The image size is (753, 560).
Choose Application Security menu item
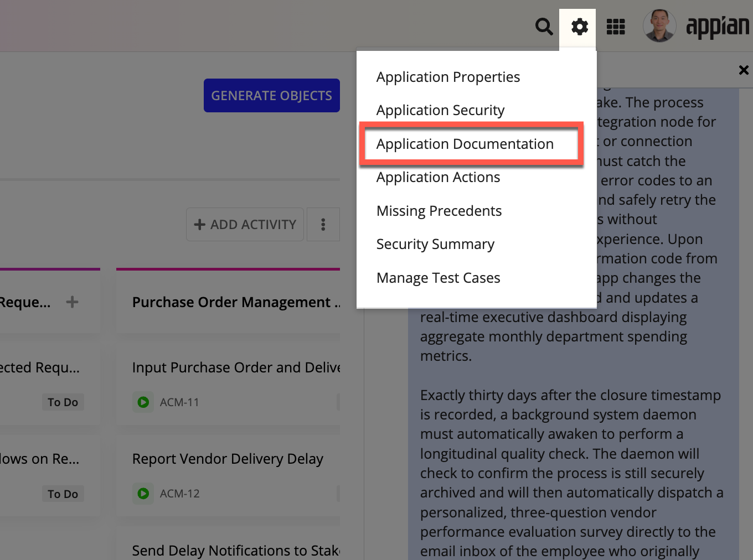coord(441,110)
